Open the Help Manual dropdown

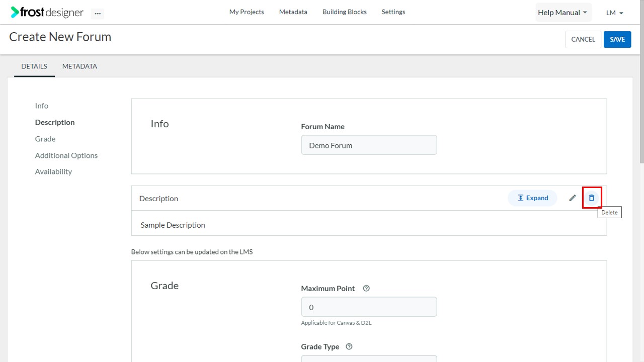(563, 13)
